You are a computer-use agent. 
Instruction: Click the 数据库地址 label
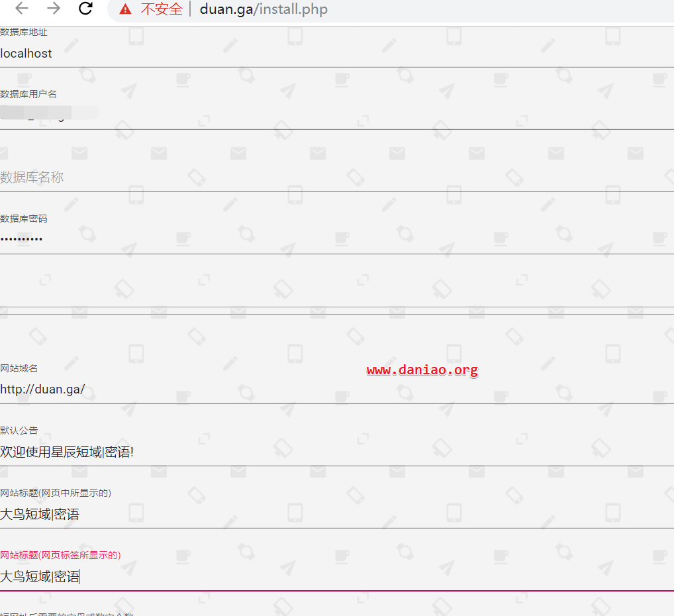click(24, 32)
